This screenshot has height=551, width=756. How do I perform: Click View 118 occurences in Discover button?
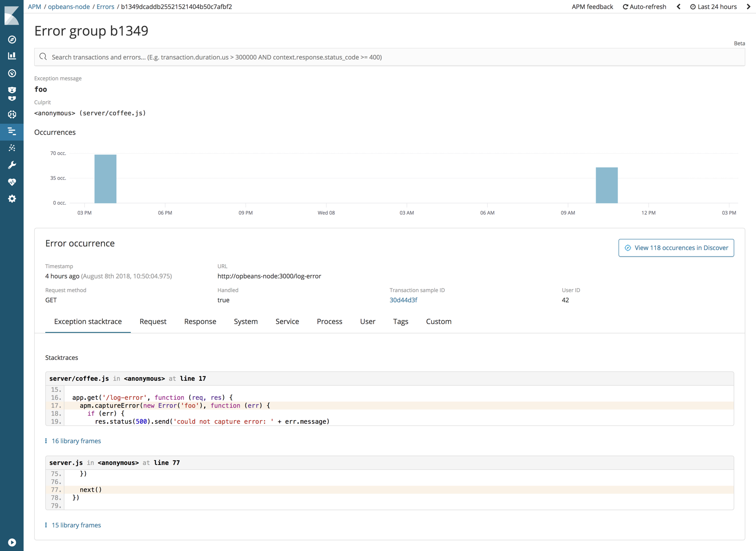point(676,248)
